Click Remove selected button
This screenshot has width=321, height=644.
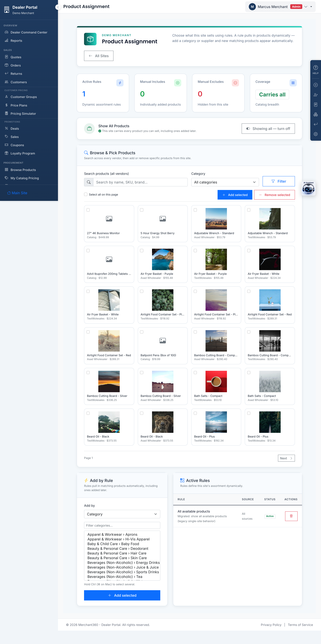coord(274,195)
